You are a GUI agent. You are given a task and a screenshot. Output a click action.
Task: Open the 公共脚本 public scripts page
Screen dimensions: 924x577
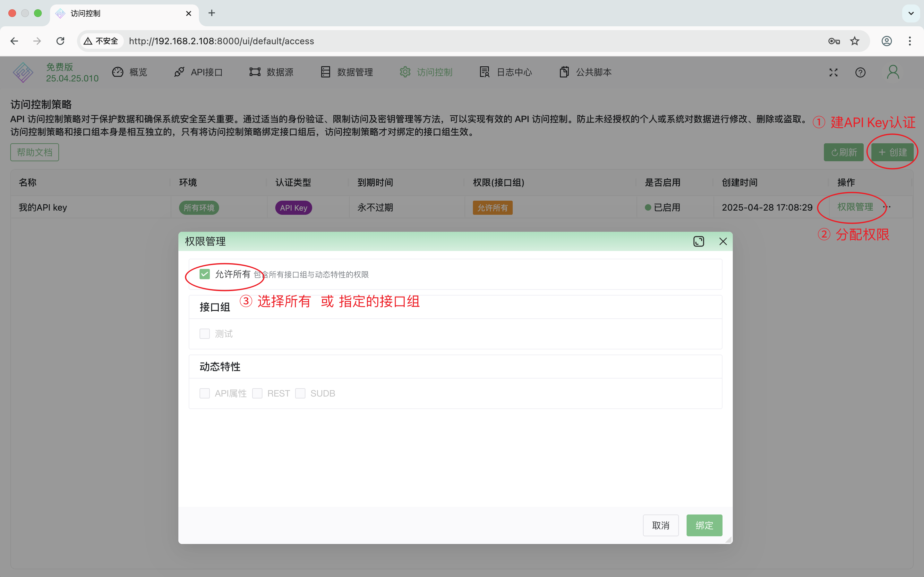(x=585, y=72)
